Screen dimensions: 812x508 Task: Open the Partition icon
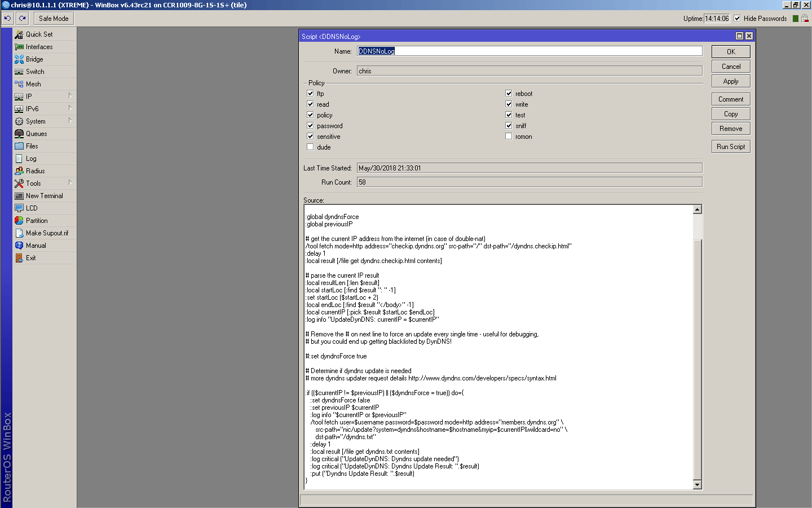click(19, 221)
